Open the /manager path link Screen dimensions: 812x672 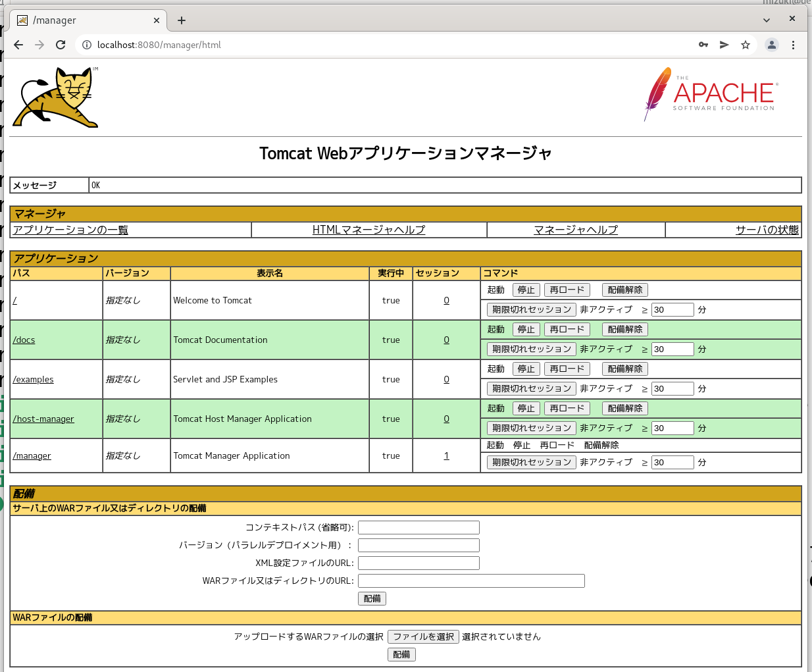[x=32, y=455]
